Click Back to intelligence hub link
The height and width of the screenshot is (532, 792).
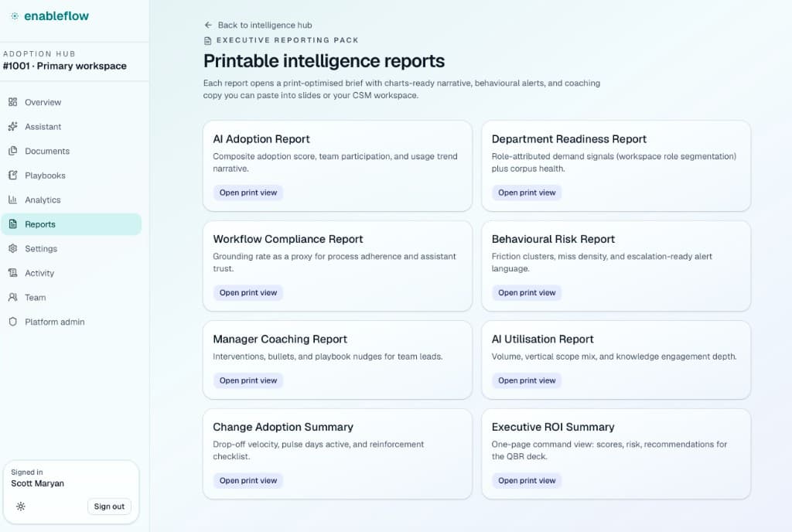pyautogui.click(x=258, y=25)
